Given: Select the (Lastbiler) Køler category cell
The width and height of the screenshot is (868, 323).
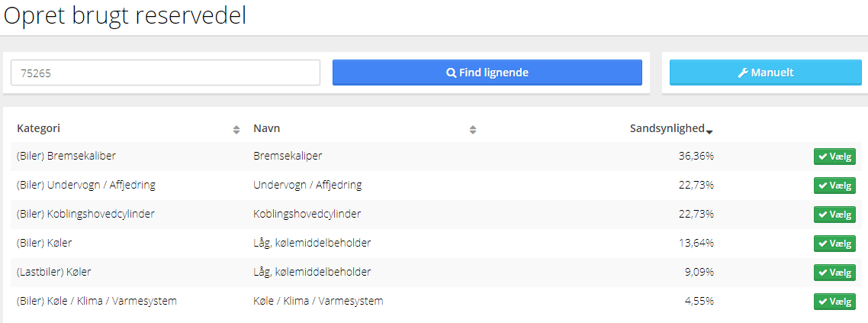Looking at the screenshot, I should point(53,272).
